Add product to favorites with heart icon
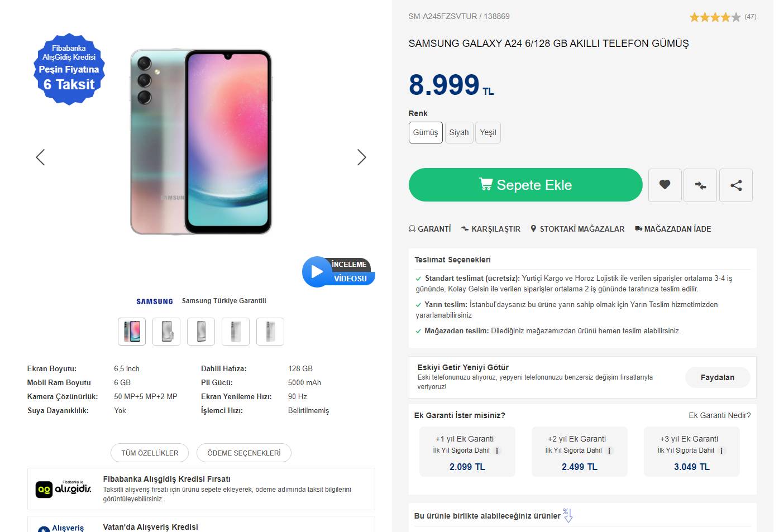This screenshot has height=532, width=779. (665, 185)
